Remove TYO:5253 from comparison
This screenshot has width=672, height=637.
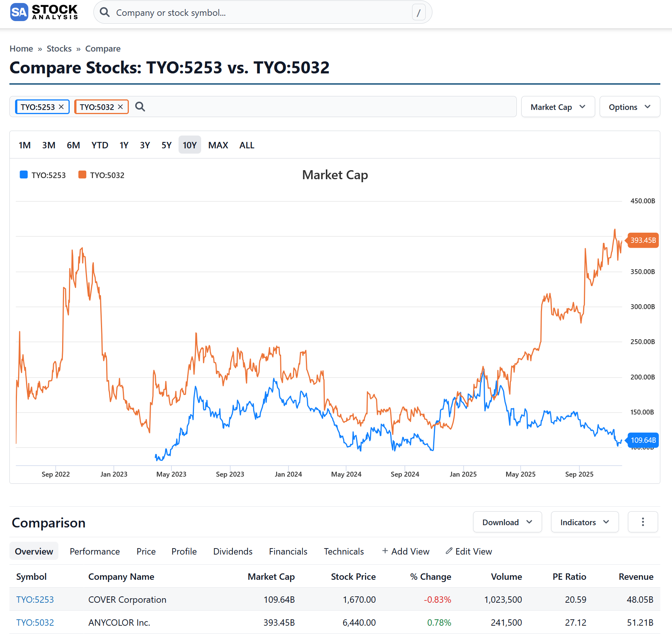(x=61, y=107)
